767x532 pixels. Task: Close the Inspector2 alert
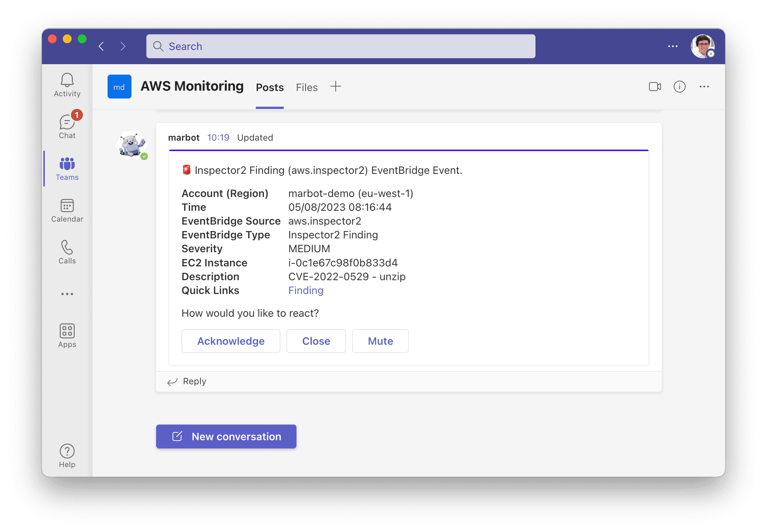click(x=316, y=341)
